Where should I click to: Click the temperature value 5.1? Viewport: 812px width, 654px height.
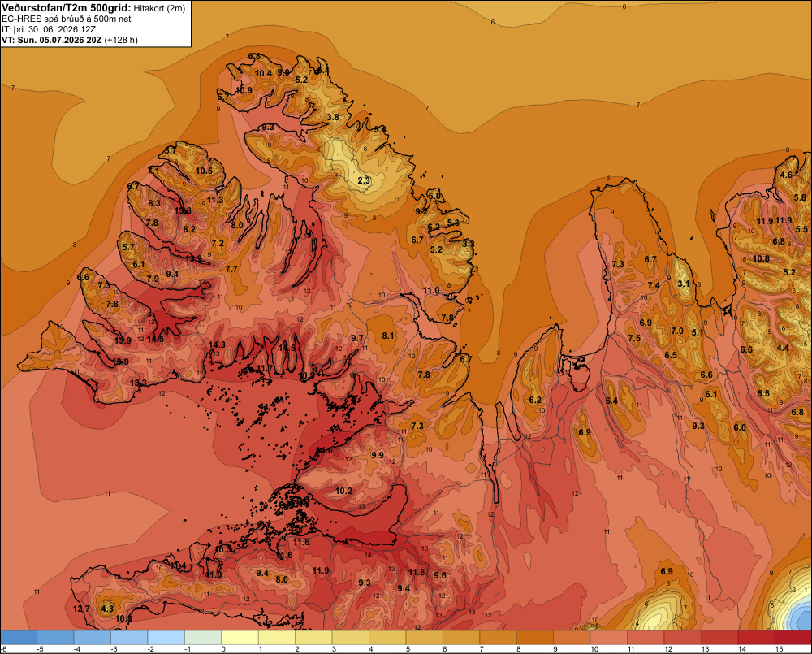[x=698, y=332]
